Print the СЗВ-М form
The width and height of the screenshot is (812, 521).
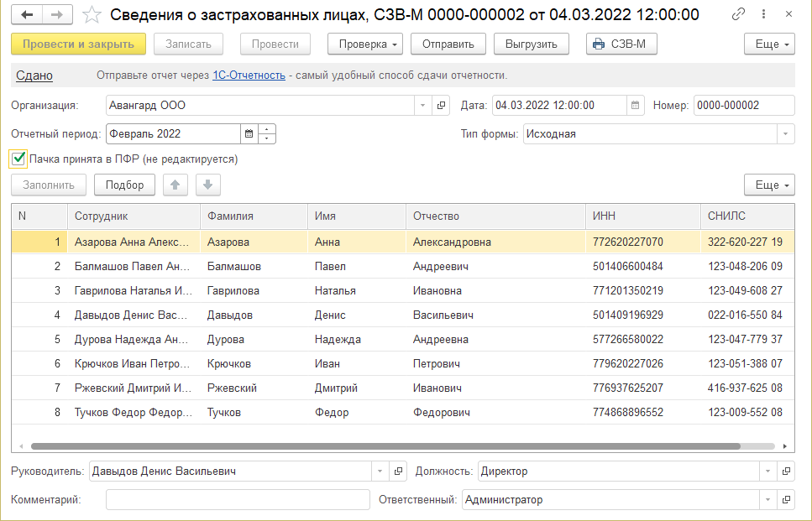(621, 44)
